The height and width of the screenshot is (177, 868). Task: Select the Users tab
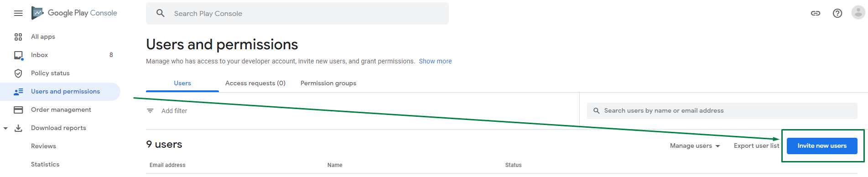182,83
